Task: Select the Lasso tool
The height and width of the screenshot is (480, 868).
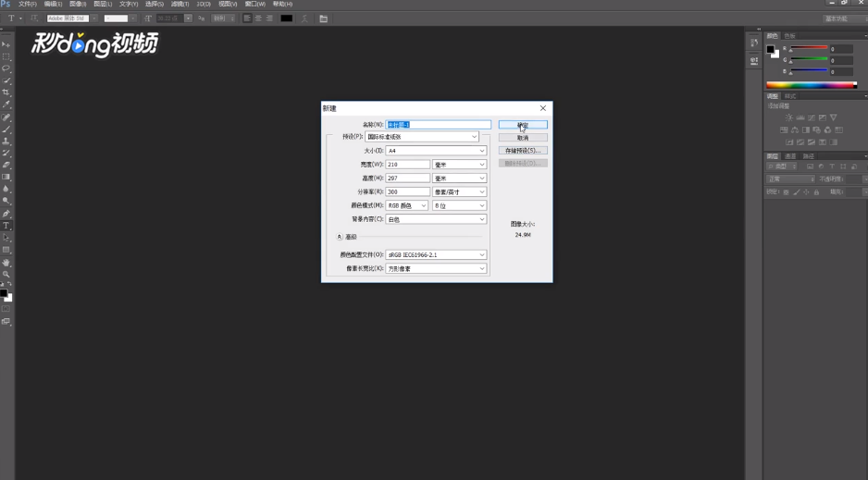Action: 6,68
